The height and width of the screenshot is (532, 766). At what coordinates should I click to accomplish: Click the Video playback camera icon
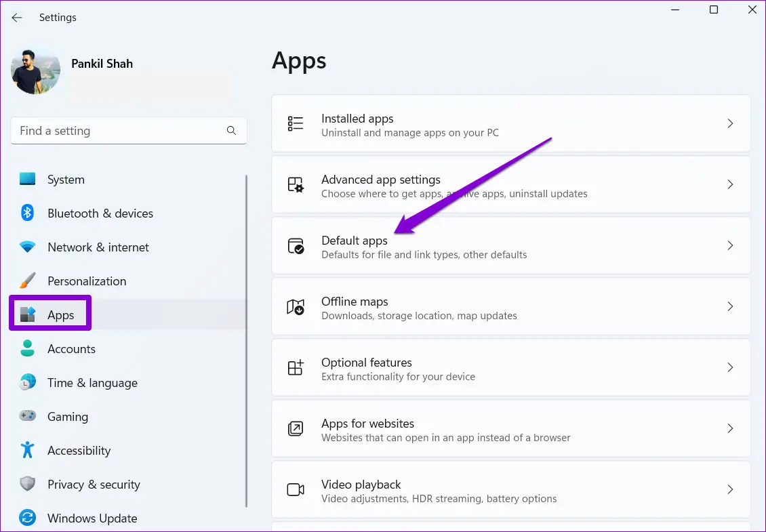(x=296, y=490)
